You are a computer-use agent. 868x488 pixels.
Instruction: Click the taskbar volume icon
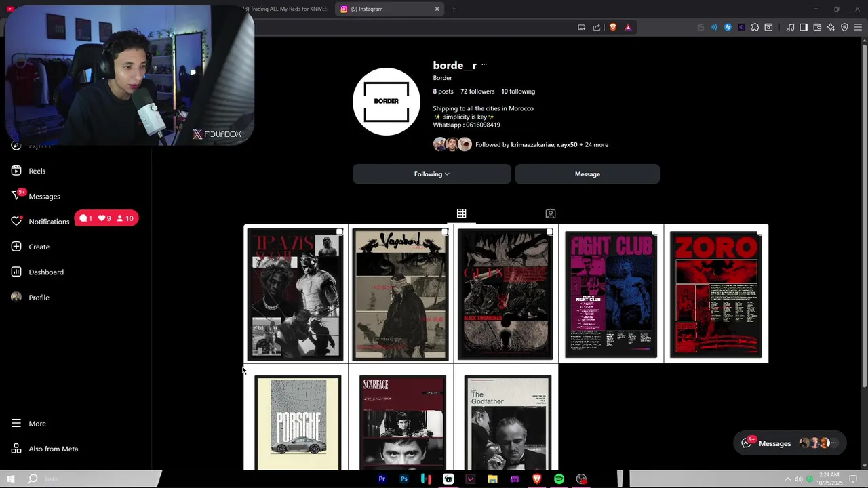[798, 479]
